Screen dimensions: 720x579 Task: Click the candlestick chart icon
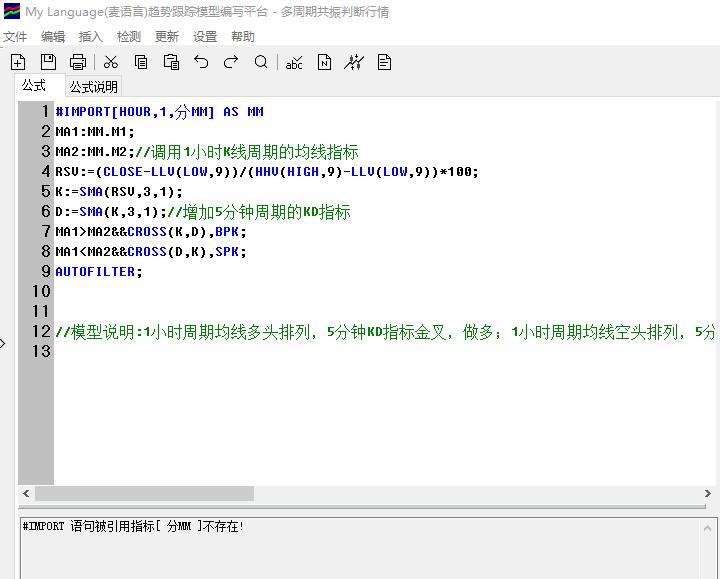click(354, 62)
